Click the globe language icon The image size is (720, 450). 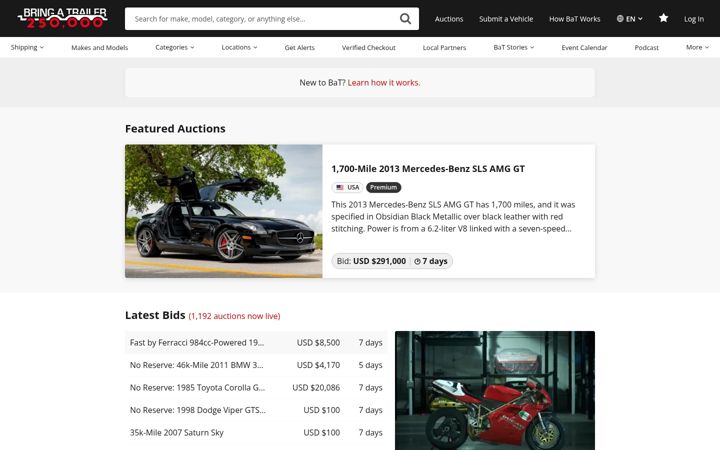[x=620, y=19]
